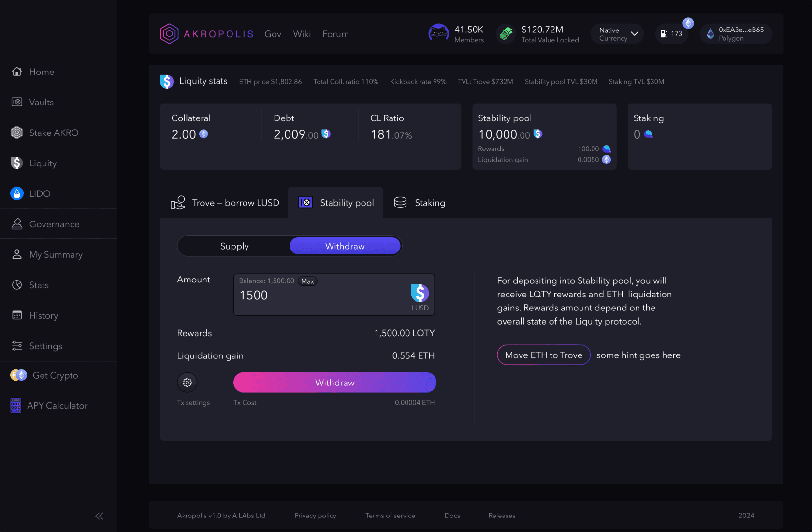This screenshot has width=812, height=532.
Task: Click the amount input showing 1500
Action: 334,295
